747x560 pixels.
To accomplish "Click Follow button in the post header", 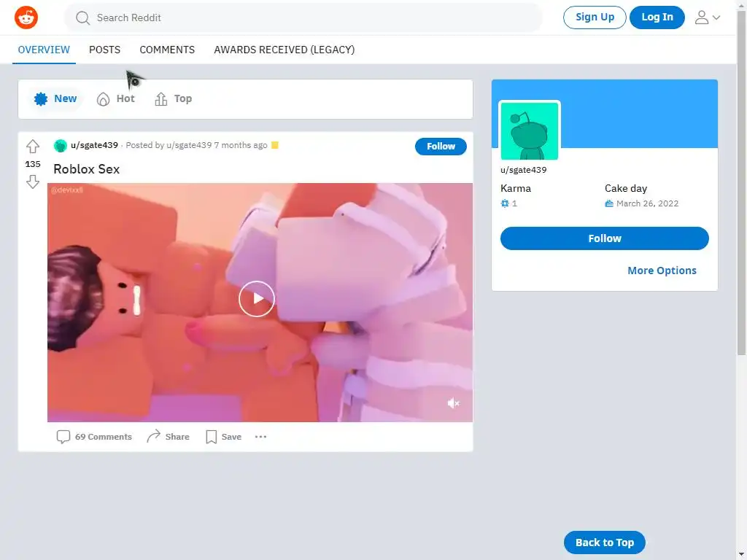I will [441, 146].
